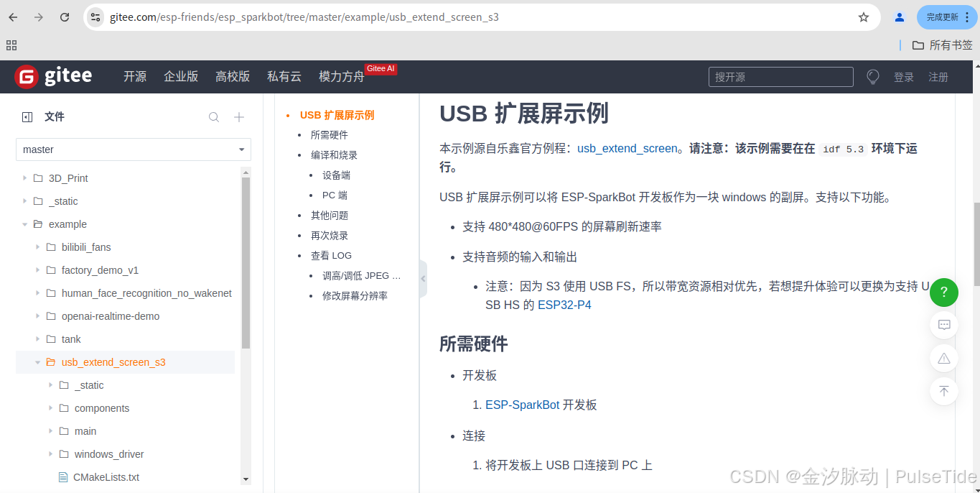
Task: Open the 企业版 menu item
Action: [x=181, y=77]
